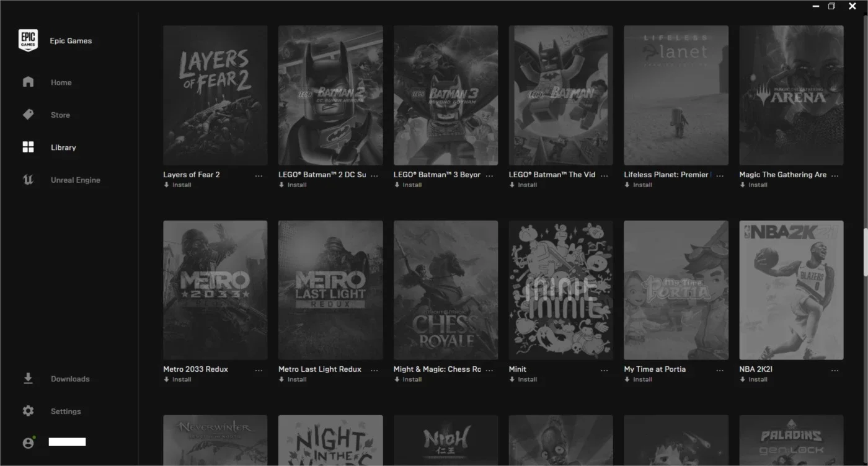Viewport: 868px width, 466px height.
Task: Open more options for Metro 2033 Redux
Action: click(x=259, y=371)
